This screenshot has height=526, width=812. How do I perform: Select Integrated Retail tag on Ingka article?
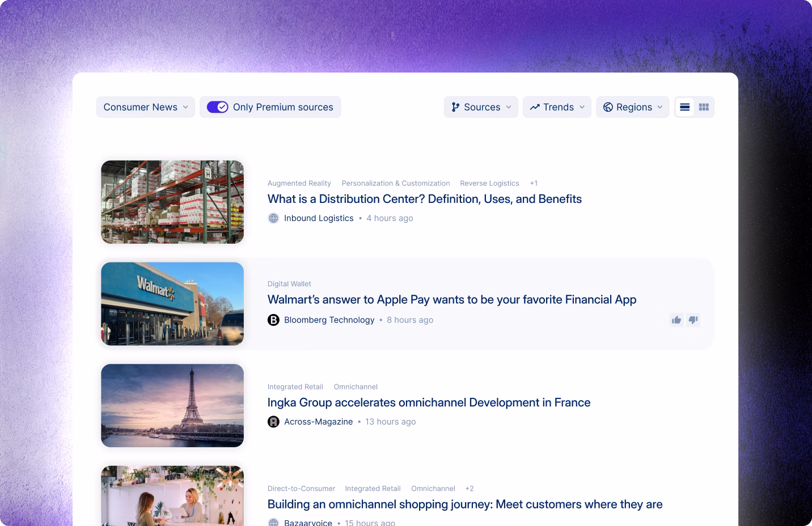coord(295,387)
